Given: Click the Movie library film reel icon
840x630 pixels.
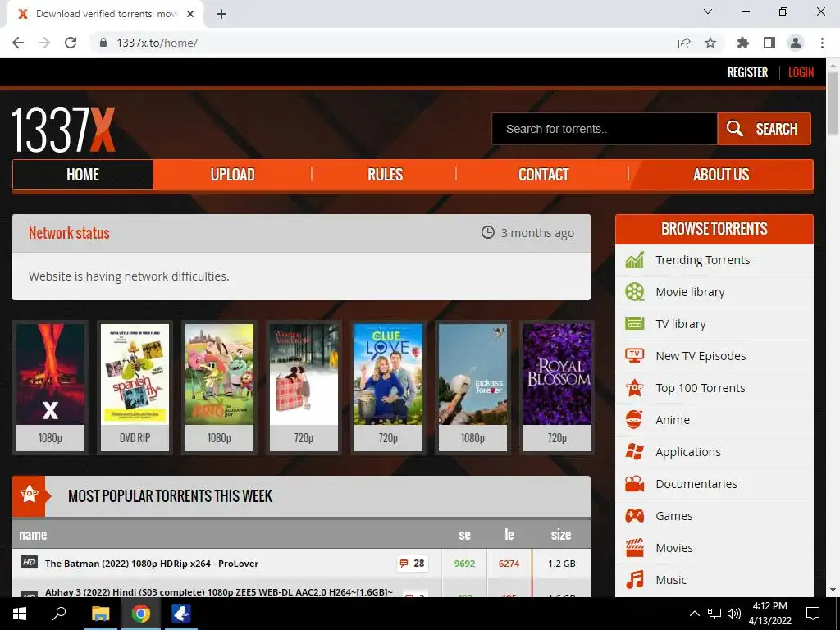Looking at the screenshot, I should coord(634,292).
